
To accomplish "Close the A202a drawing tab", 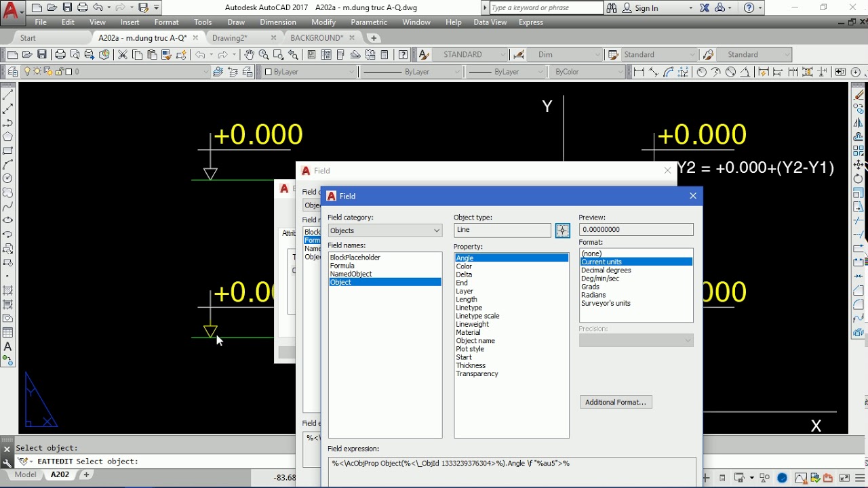I will [x=195, y=38].
